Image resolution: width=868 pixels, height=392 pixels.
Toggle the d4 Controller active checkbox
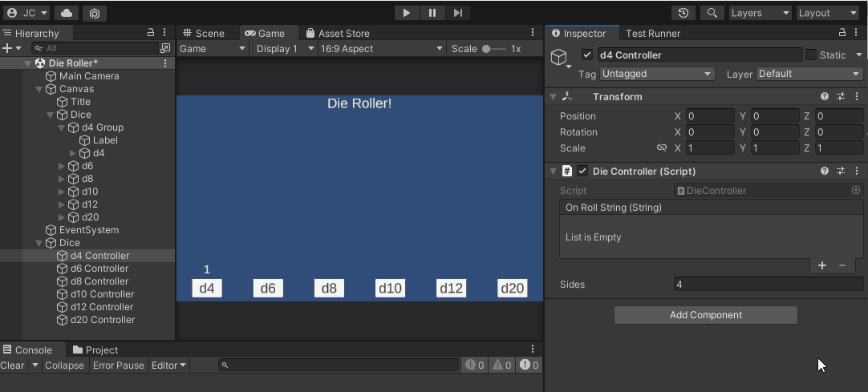coord(587,55)
